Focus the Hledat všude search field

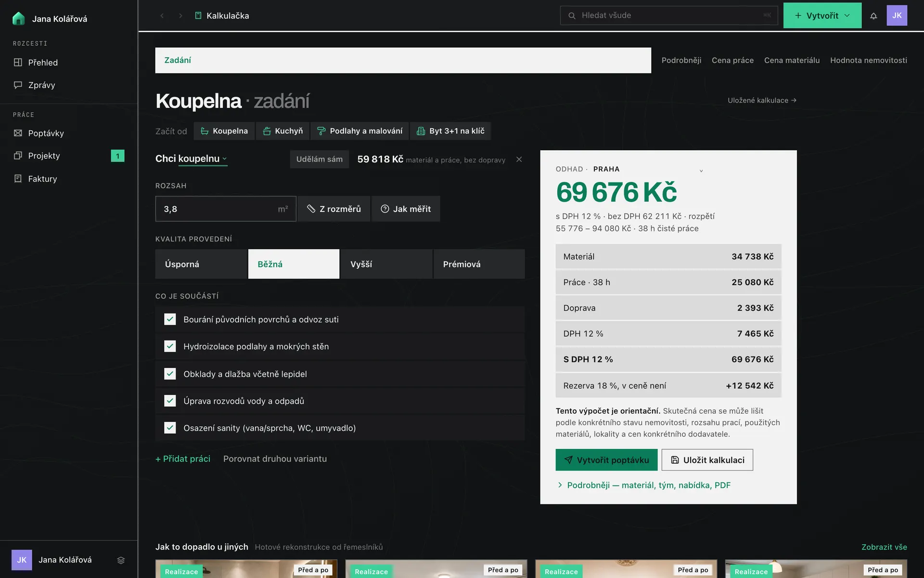(669, 15)
